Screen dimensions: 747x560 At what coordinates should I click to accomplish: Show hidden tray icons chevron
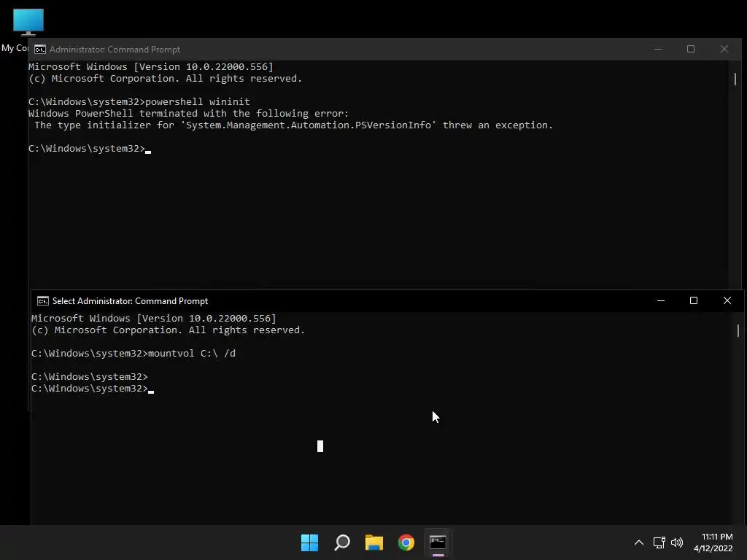tap(639, 542)
